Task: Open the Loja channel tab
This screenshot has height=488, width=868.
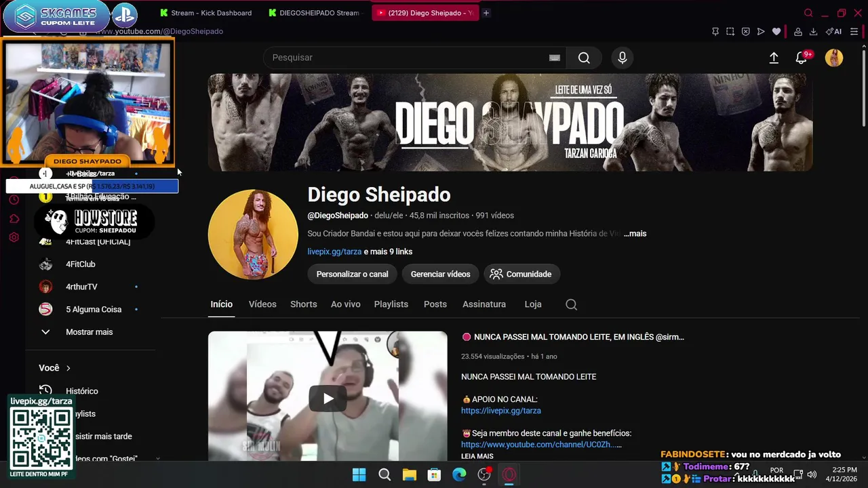Action: [533, 304]
